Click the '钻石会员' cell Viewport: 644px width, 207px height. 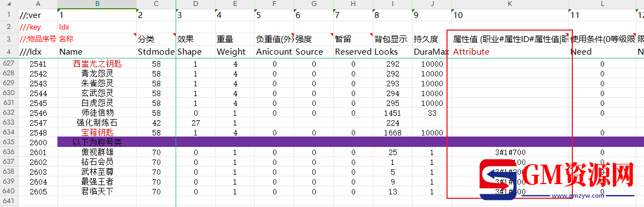(97, 162)
